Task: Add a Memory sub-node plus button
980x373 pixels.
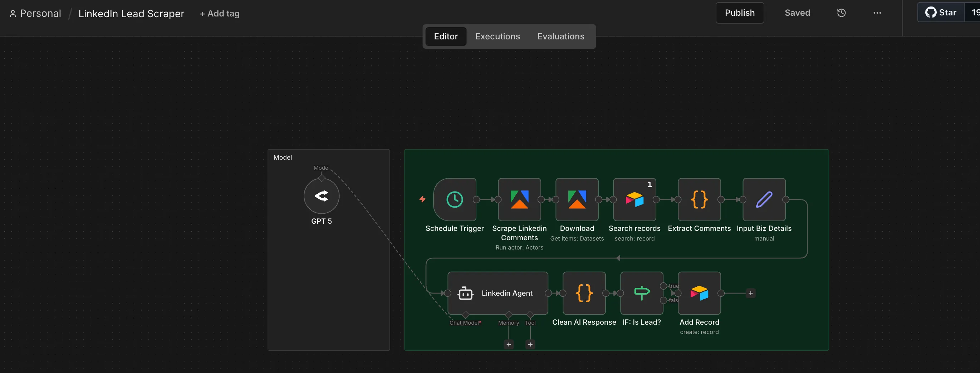Action: click(x=509, y=344)
